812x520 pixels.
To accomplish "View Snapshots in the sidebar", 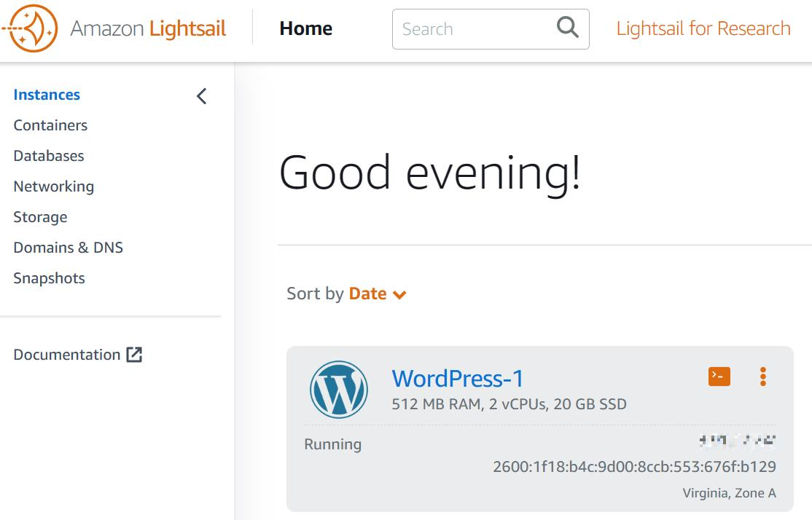I will 49,278.
